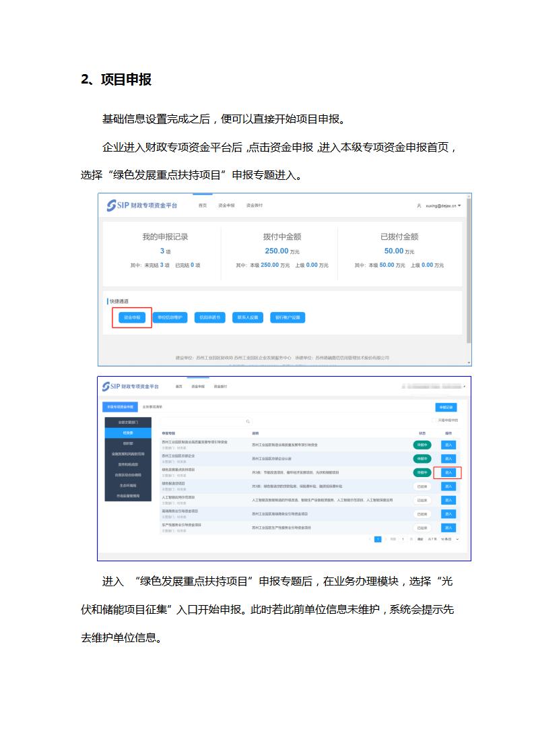Image resolution: width=534 pixels, height=756 pixels.
Task: Click the search magnifier icon in the project list
Action: click(x=247, y=422)
